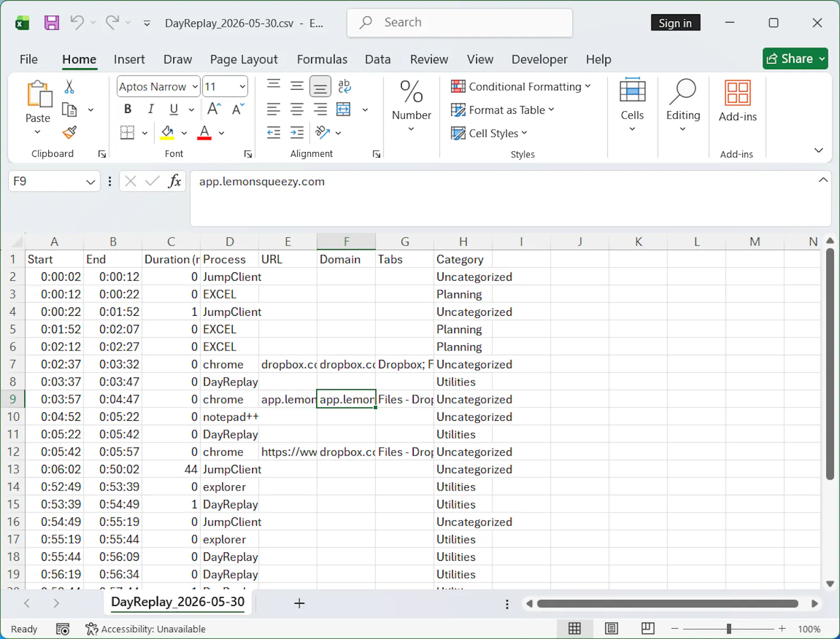Open the Cell Styles dropdown
This screenshot has height=639, width=840.
click(489, 133)
